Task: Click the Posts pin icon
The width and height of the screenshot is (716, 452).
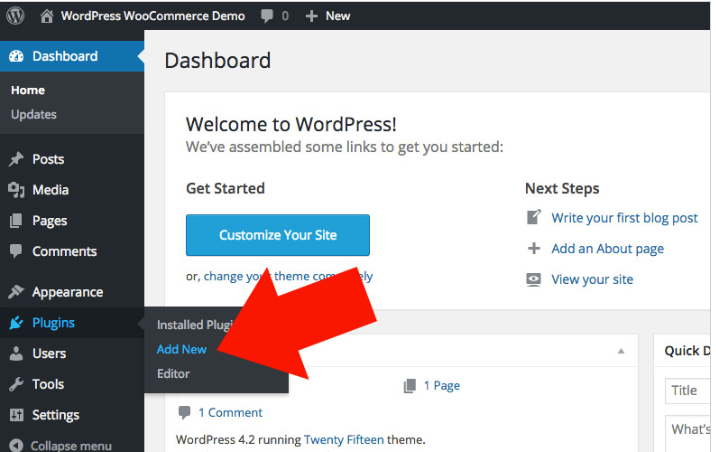Action: [x=16, y=159]
